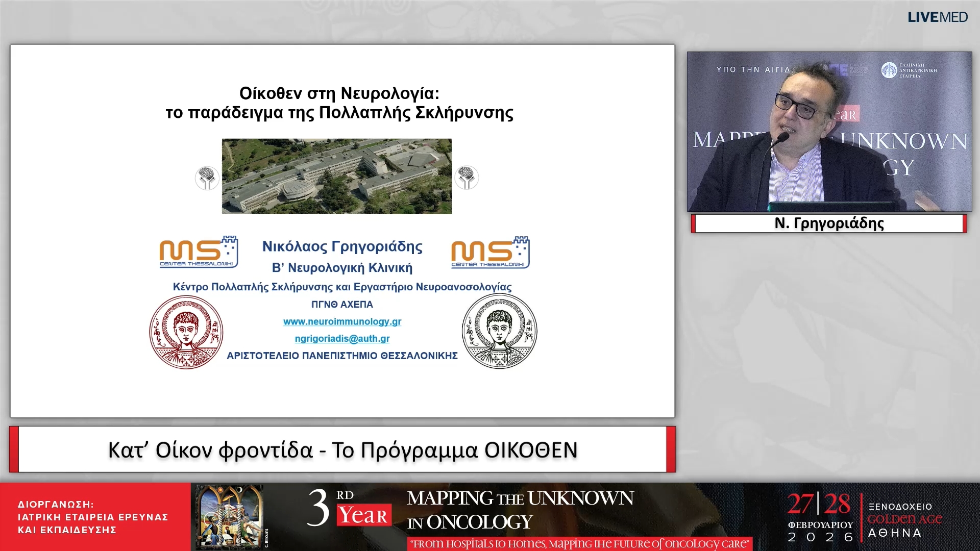Click the red Aristotle University seal
This screenshot has height=551, width=980.
[186, 332]
